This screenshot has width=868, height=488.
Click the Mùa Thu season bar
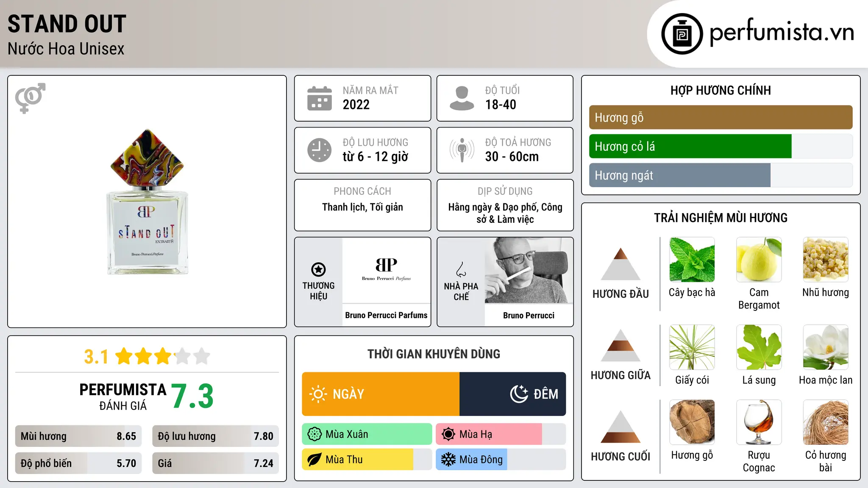pos(367,460)
